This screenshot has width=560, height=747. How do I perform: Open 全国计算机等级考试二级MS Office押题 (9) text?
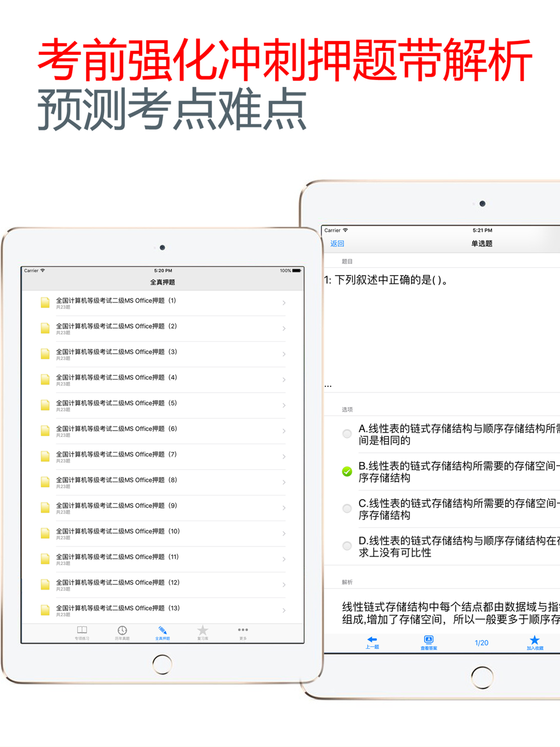coord(116,506)
